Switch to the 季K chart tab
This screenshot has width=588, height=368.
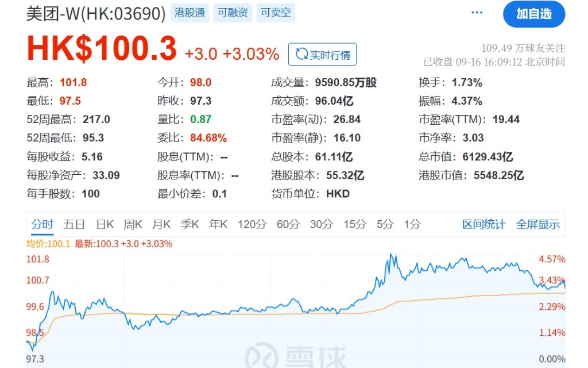pyautogui.click(x=189, y=224)
